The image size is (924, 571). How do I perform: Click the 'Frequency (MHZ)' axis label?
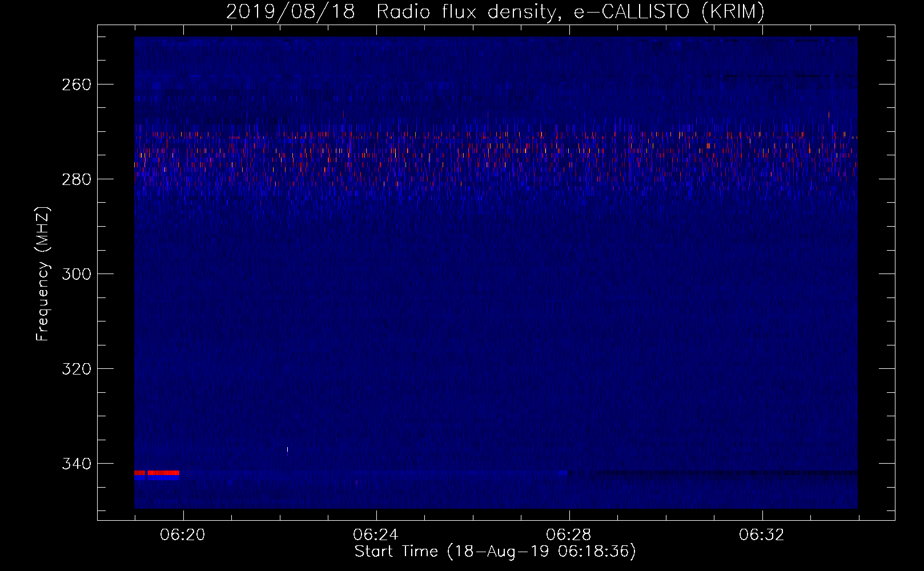tap(43, 274)
